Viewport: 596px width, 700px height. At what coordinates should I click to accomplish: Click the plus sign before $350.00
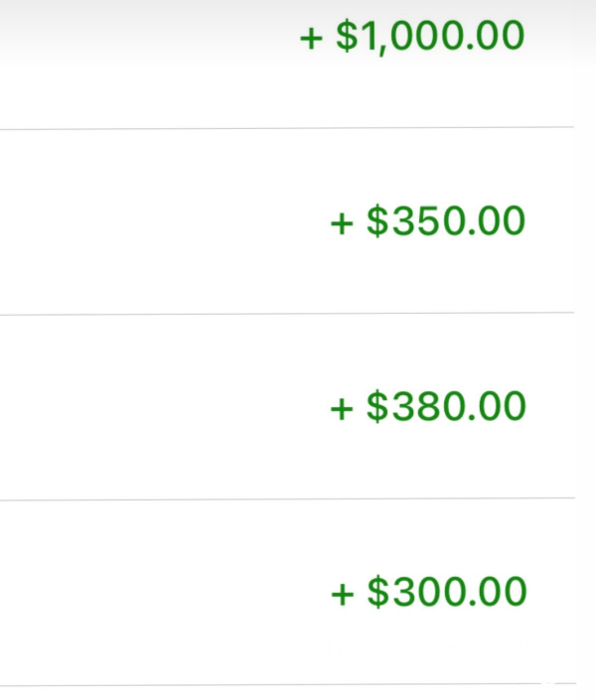342,223
